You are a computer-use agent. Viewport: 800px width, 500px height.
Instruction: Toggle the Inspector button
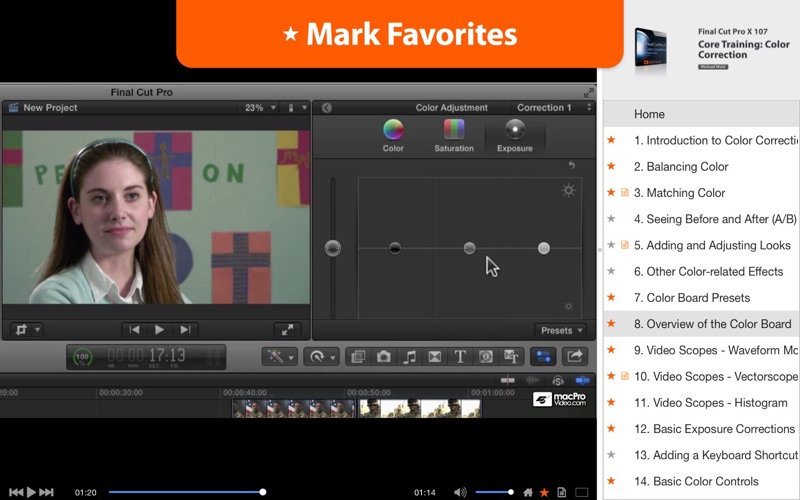click(x=543, y=357)
